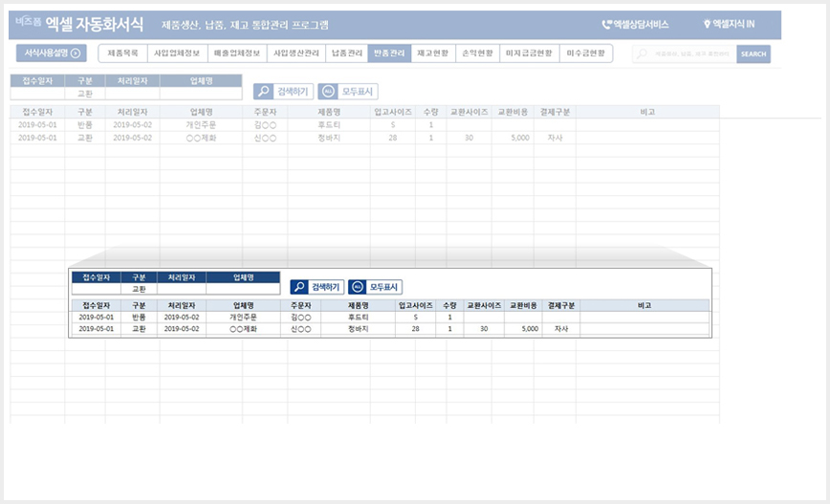830x504 pixels.
Task: Click the lightbulb icon beside 엑셀지식 IN
Action: (707, 24)
